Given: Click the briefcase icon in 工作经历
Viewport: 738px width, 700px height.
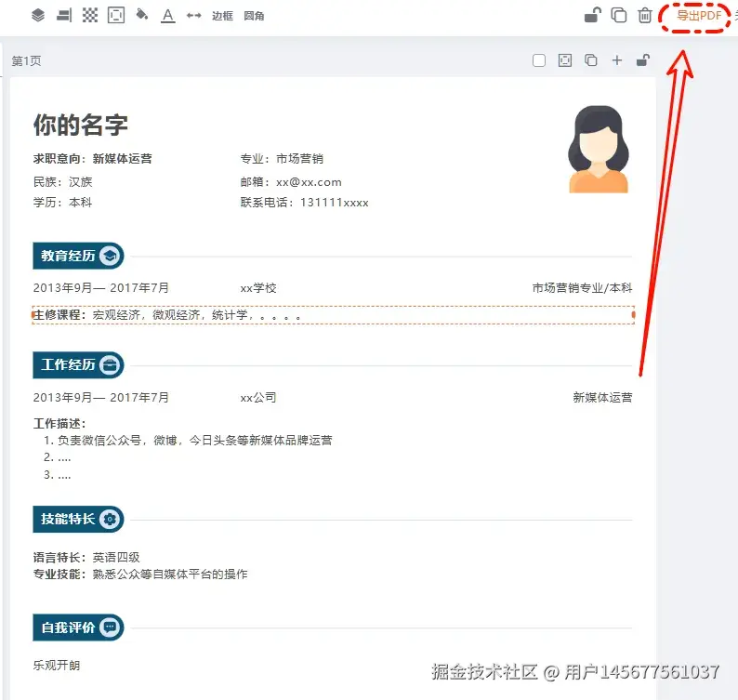Looking at the screenshot, I should click(x=110, y=364).
